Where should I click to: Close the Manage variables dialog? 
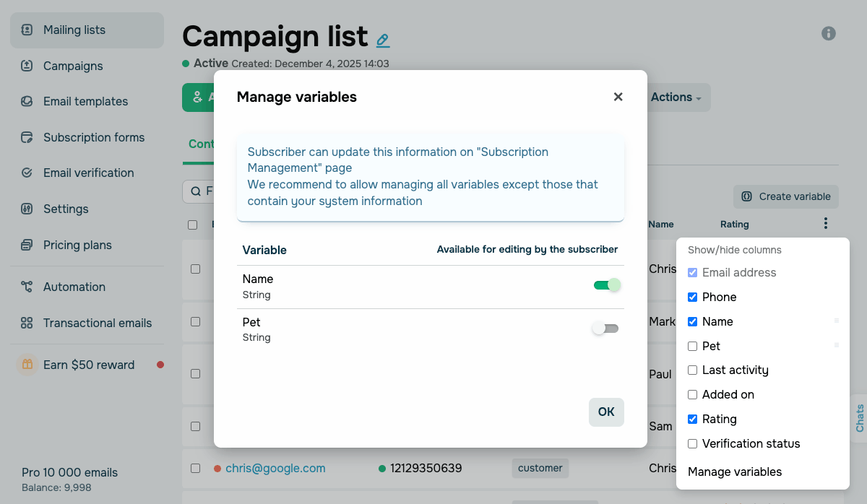[x=618, y=97]
